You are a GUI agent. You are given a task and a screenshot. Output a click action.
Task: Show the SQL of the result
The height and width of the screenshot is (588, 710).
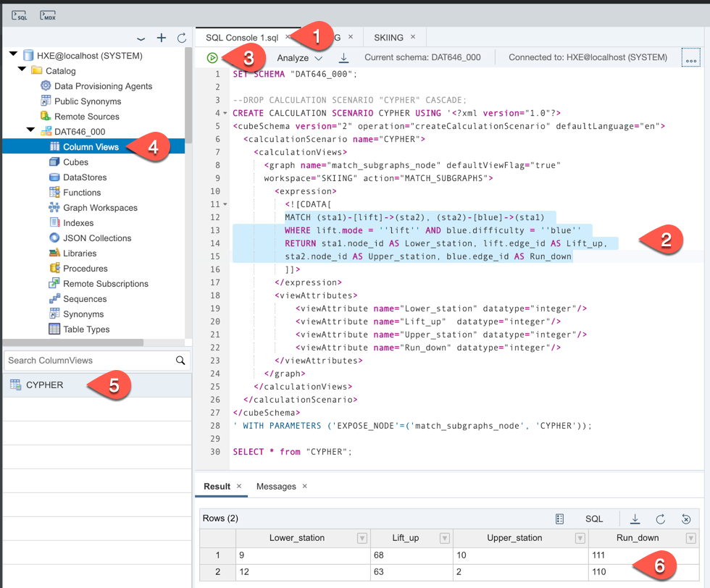[x=594, y=518]
